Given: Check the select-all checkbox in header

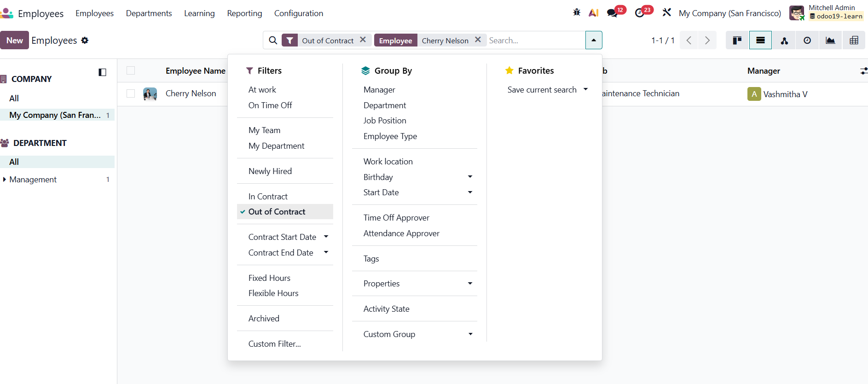Looking at the screenshot, I should (131, 70).
